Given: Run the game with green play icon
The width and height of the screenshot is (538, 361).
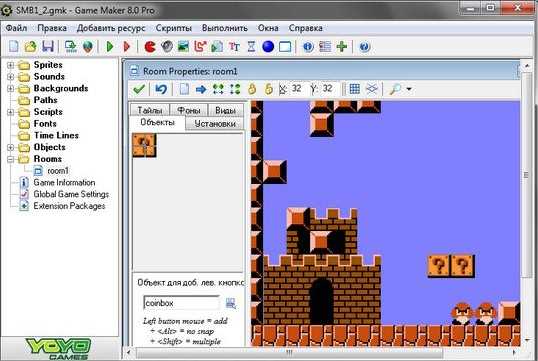Looking at the screenshot, I should click(110, 46).
